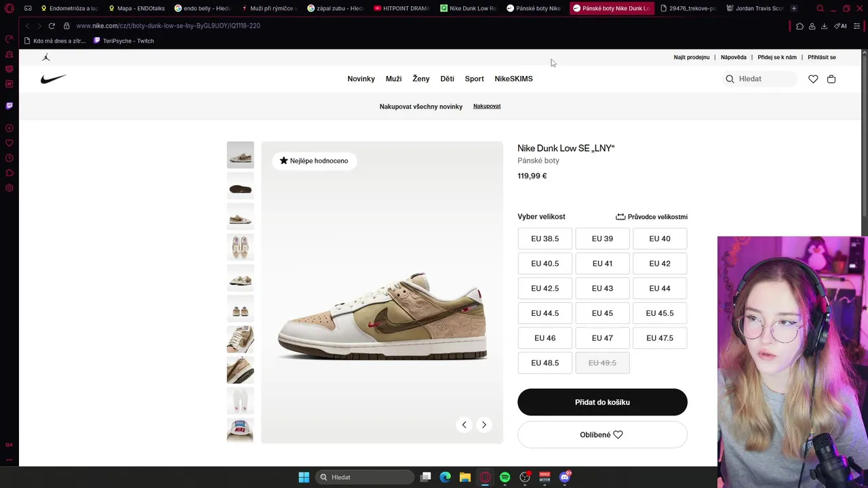The height and width of the screenshot is (488, 868).
Task: Open the account profile icon in browser toolbar
Action: point(812,26)
